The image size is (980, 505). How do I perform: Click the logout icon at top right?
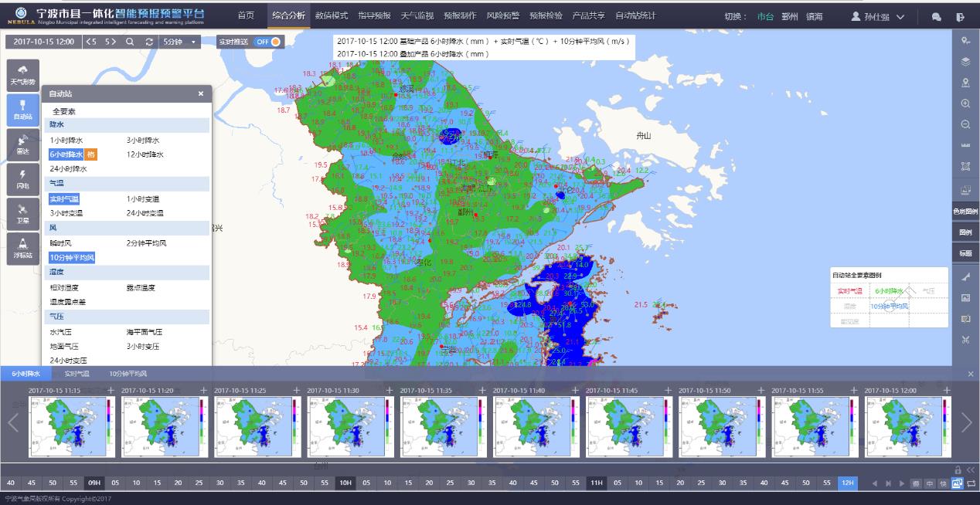(960, 16)
